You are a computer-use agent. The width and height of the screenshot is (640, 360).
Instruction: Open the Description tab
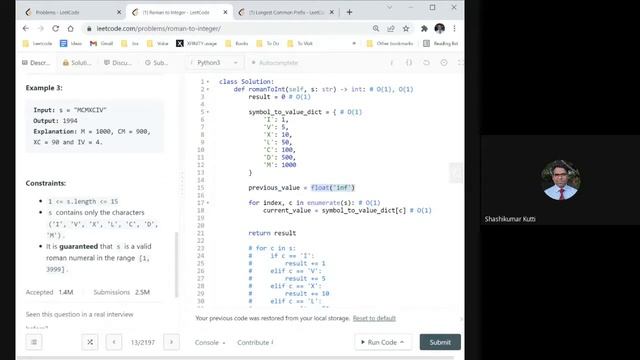click(36, 62)
